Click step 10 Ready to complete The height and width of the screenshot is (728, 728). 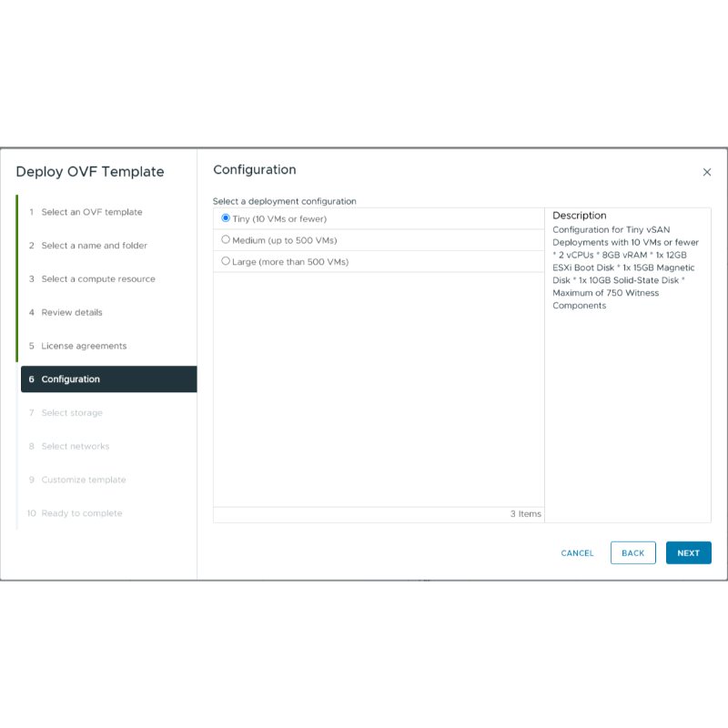[82, 514]
